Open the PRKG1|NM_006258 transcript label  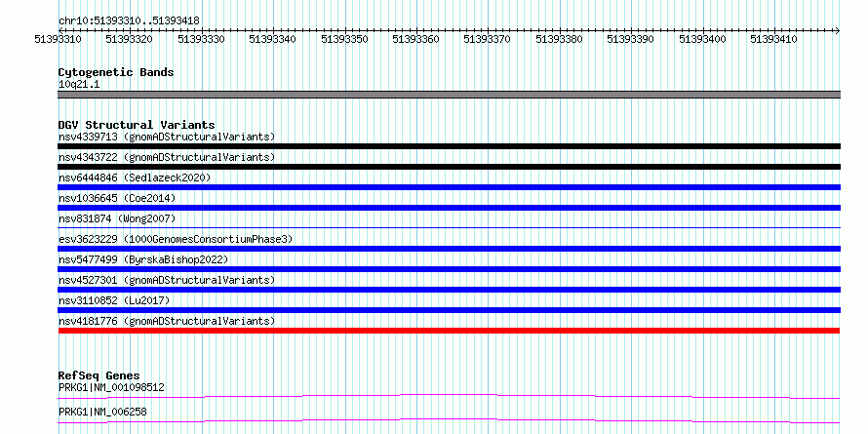pyautogui.click(x=102, y=412)
